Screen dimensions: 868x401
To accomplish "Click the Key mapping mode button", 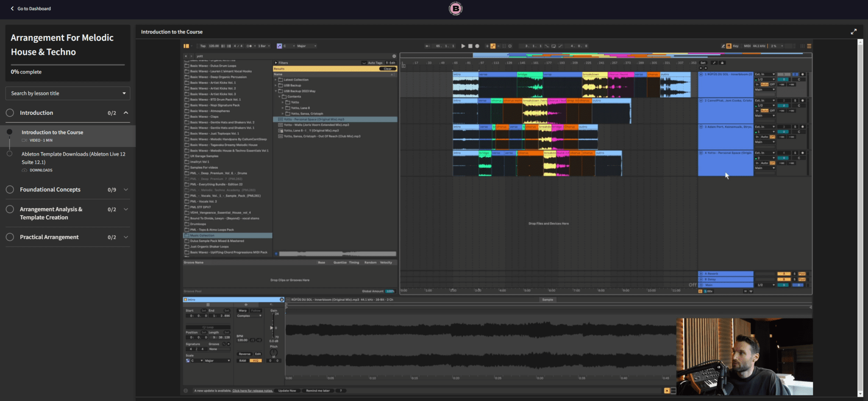I will (735, 46).
